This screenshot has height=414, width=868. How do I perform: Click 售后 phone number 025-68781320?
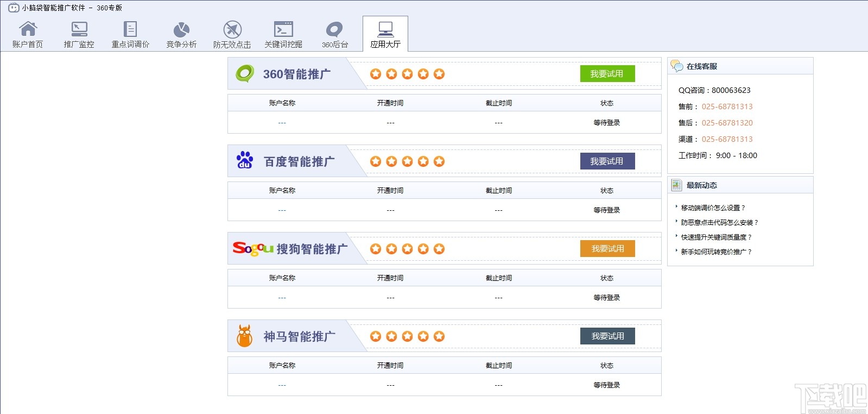point(727,123)
